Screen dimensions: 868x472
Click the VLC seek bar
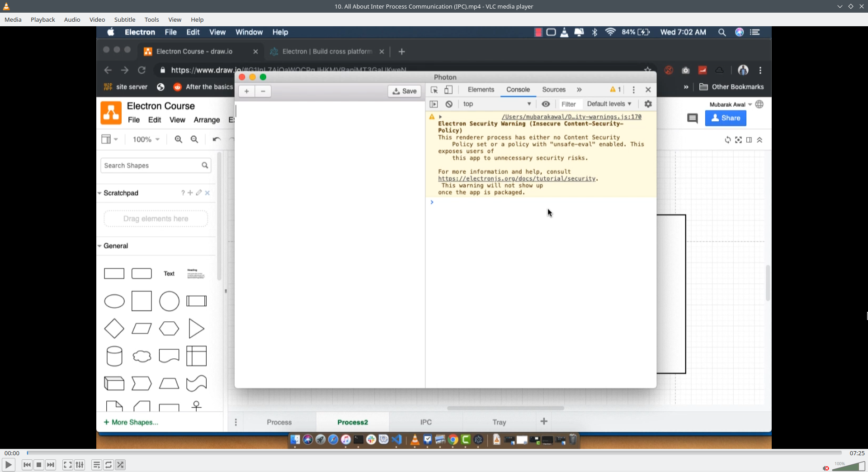tap(434, 453)
